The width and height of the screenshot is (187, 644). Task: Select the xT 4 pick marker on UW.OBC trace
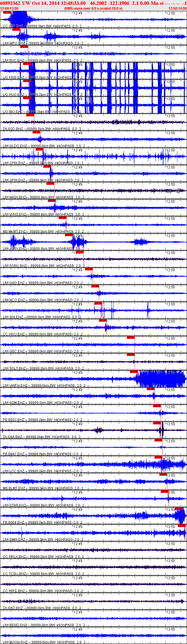[131, 337]
